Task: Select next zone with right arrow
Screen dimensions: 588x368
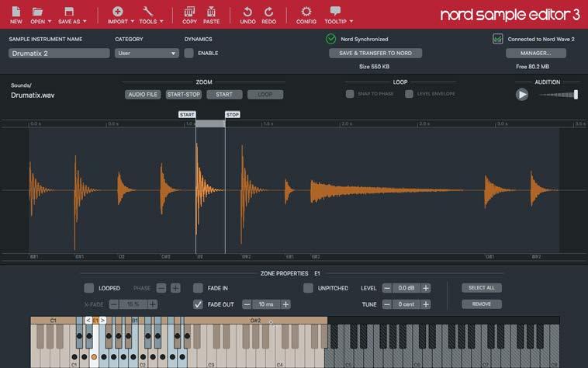Action: 102,321
